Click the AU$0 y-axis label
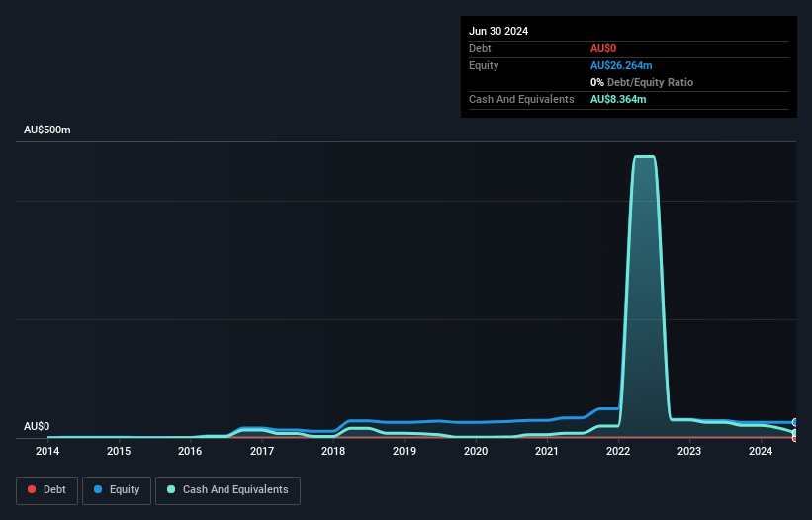Viewport: 812px width, 520px height. click(37, 426)
